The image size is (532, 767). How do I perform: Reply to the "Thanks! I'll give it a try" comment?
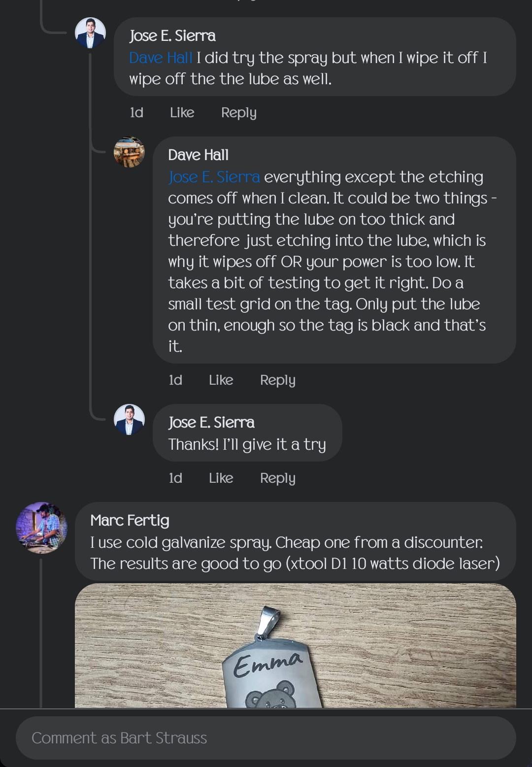(278, 478)
